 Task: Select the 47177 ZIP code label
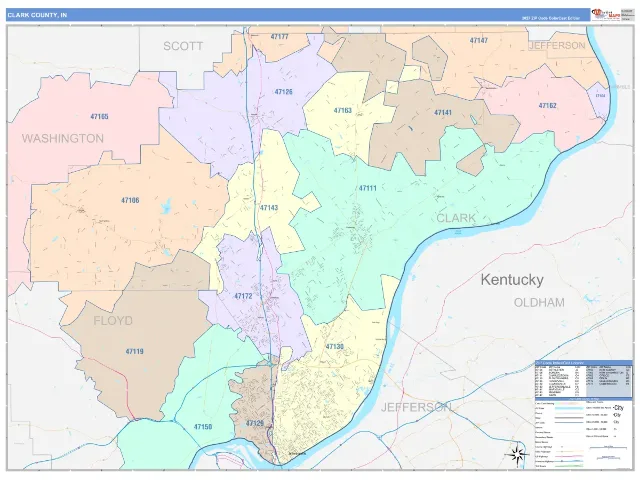(x=280, y=37)
